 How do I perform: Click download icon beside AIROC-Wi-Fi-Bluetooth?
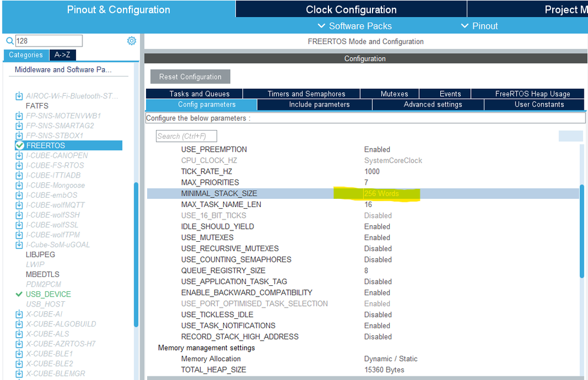tap(19, 96)
